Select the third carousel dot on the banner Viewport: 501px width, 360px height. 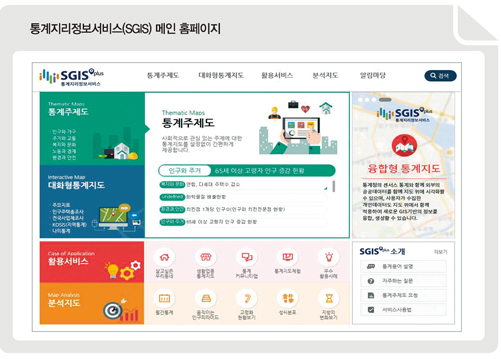pyautogui.click(x=374, y=100)
